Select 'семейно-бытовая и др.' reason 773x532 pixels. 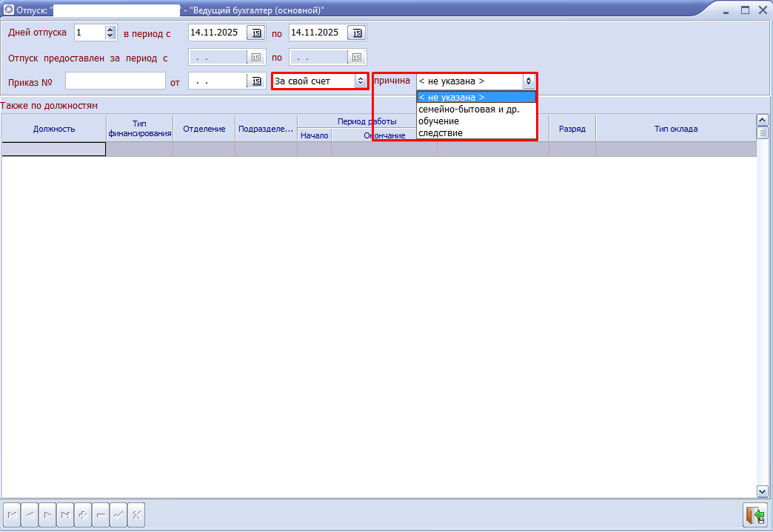469,110
